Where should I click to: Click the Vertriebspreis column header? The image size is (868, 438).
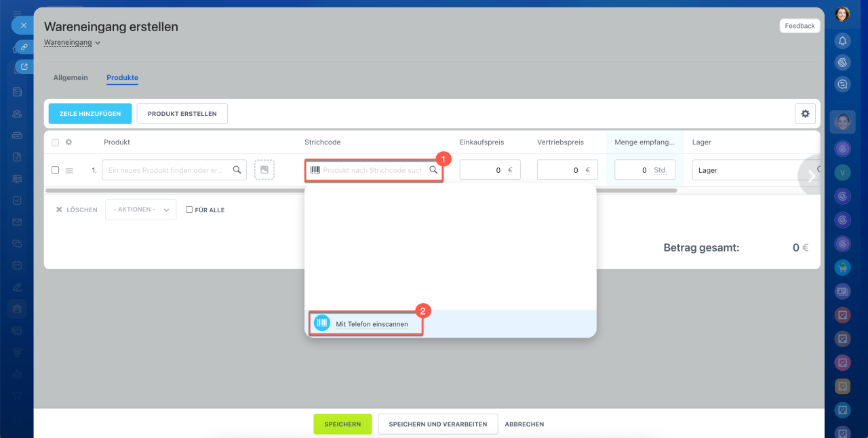[560, 142]
